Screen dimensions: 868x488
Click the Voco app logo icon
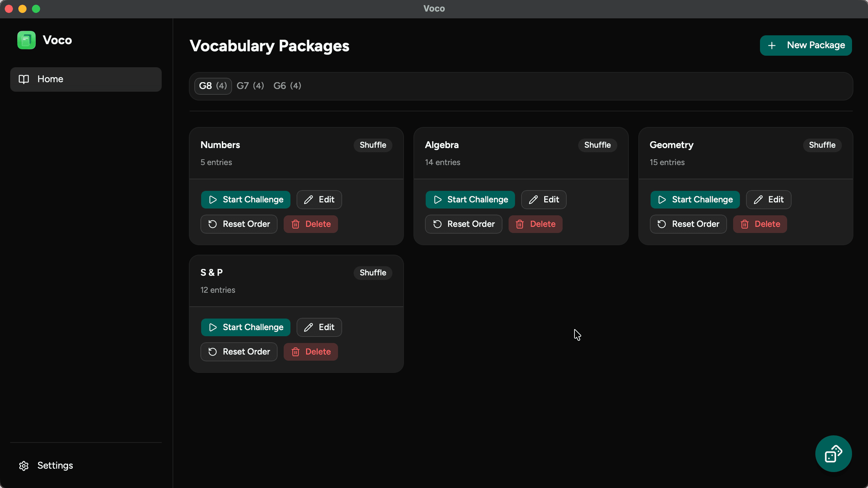pos(26,40)
